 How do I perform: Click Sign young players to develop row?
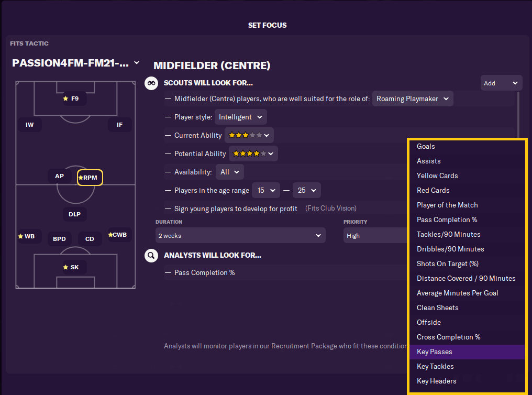click(x=285, y=209)
